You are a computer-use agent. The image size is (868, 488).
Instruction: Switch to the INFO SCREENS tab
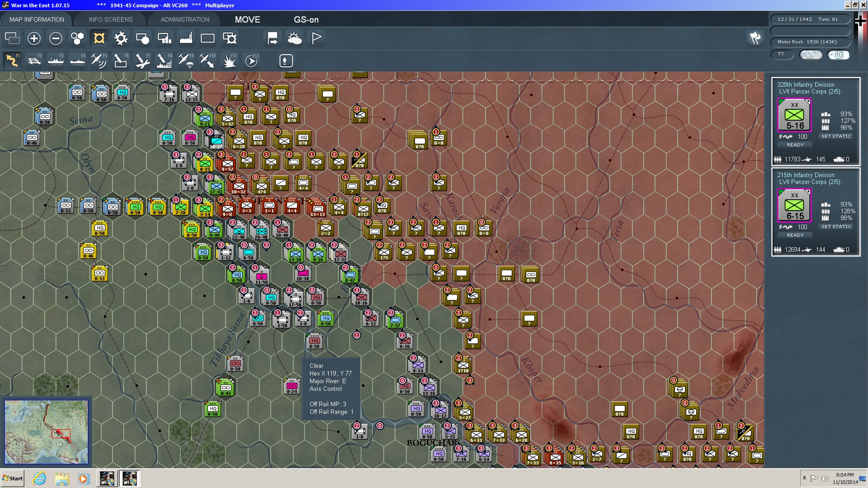point(111,19)
